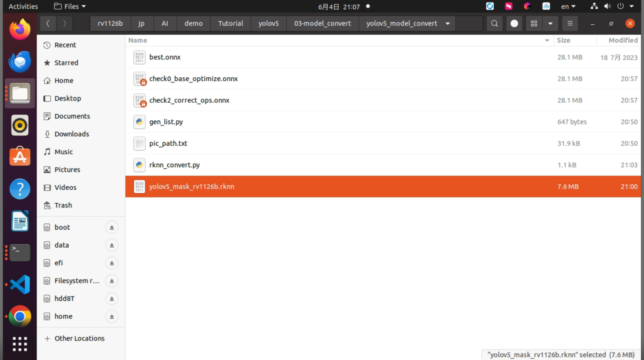
Task: Open view options dropdown arrow
Action: point(550,24)
